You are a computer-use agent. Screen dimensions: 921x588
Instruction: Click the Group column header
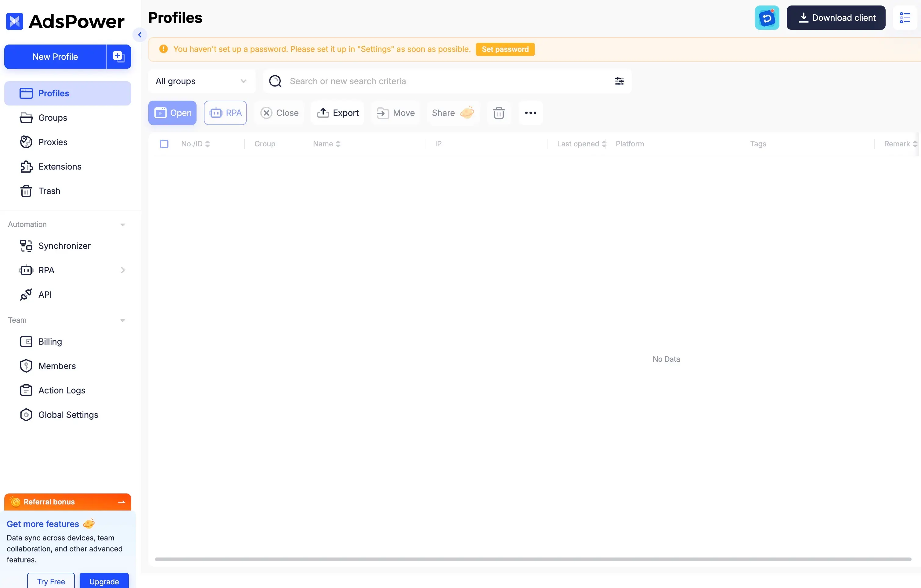[x=265, y=144]
